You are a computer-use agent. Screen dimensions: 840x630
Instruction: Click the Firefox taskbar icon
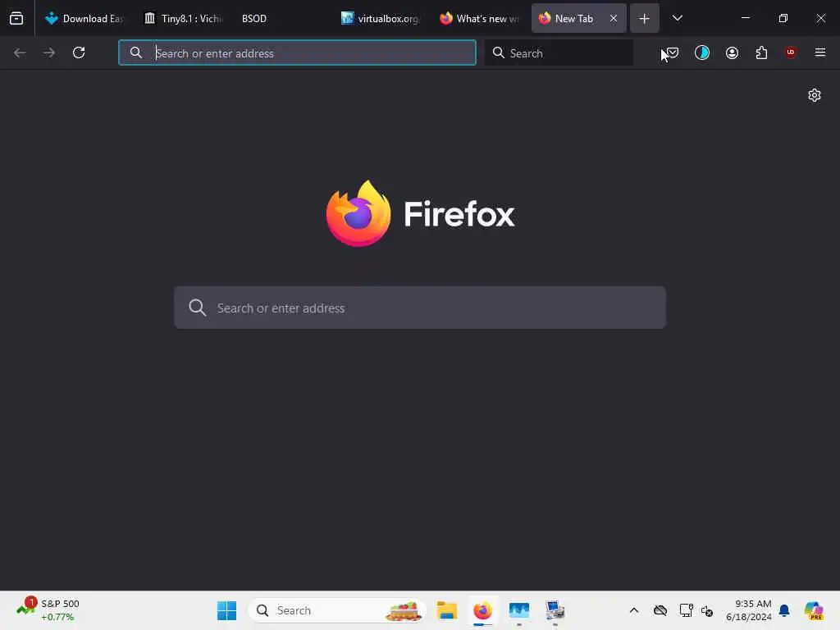coord(482,610)
